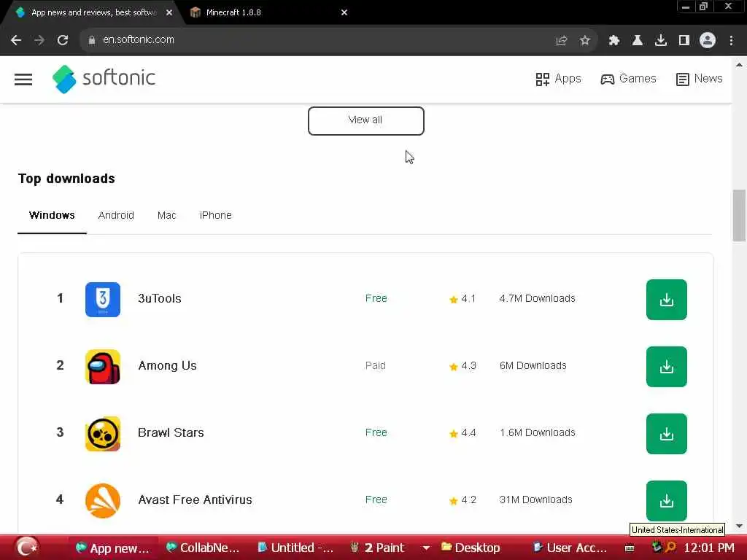Open the Chrome profile avatar

click(708, 41)
